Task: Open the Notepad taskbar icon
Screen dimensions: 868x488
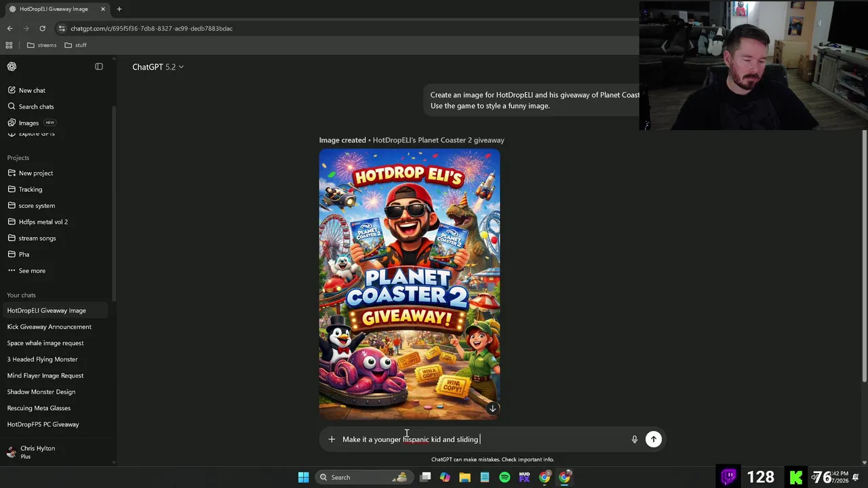Action: point(485,477)
